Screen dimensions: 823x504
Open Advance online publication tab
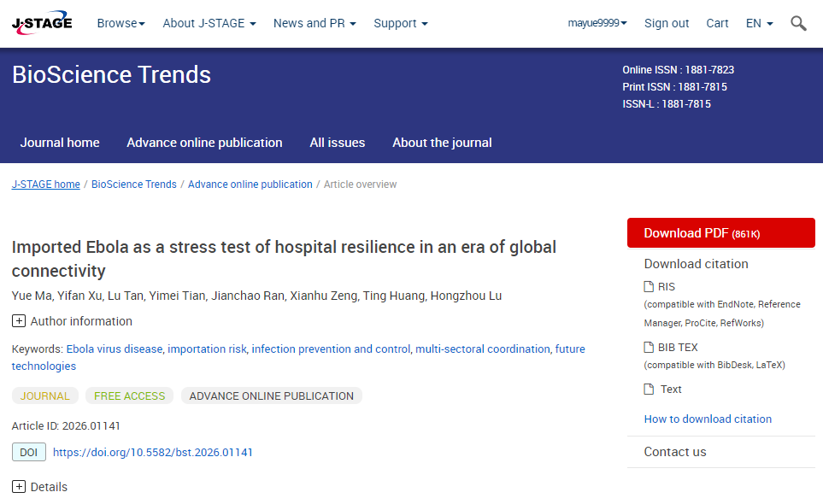[x=204, y=143]
